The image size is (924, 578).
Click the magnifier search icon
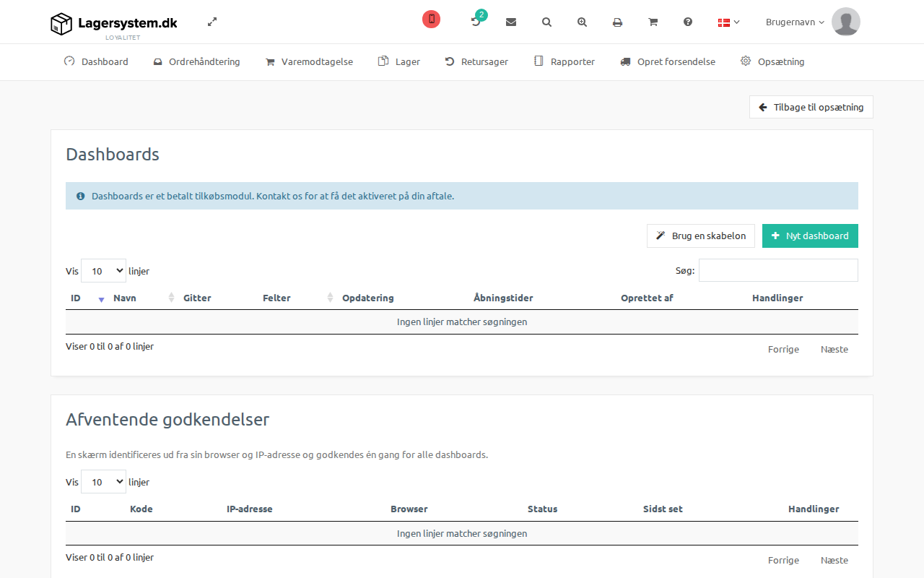547,22
